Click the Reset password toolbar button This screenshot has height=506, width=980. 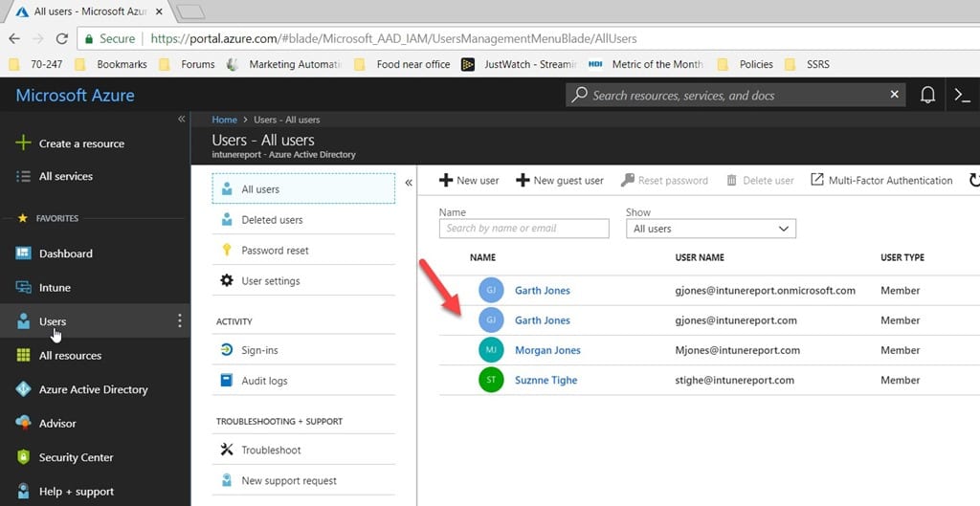(664, 181)
